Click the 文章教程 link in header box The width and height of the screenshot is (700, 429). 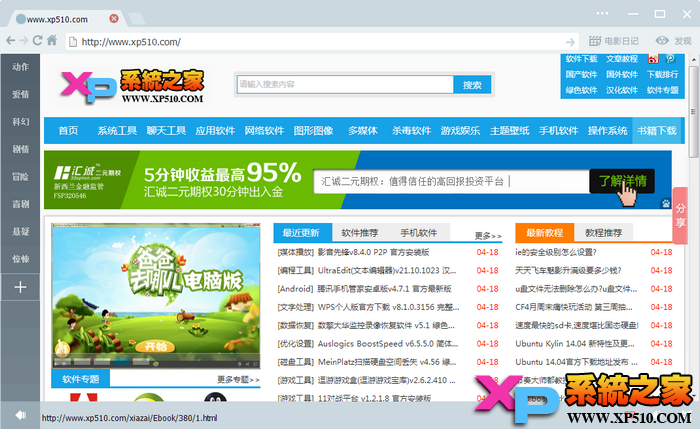click(x=622, y=59)
